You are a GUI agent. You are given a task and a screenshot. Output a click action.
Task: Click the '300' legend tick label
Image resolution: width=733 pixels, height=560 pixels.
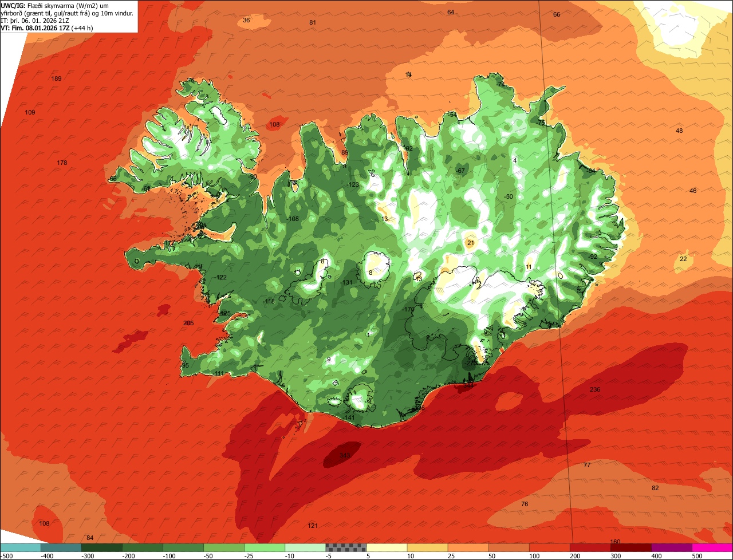coord(615,556)
